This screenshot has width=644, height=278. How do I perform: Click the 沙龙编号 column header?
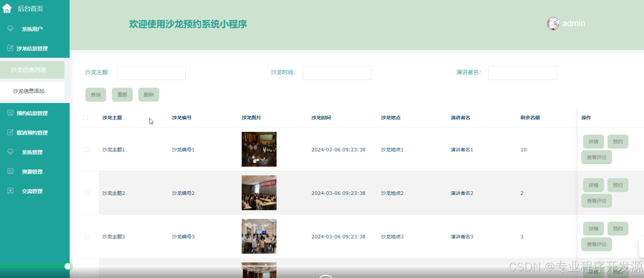182,118
